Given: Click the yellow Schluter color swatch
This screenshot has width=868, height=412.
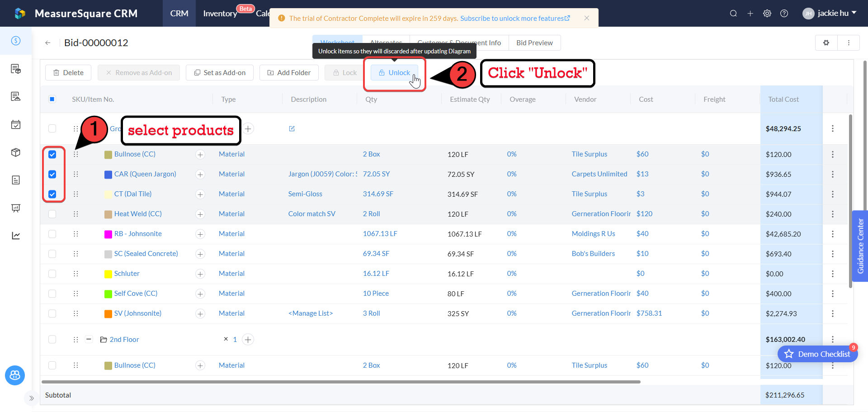Looking at the screenshot, I should [x=108, y=274].
